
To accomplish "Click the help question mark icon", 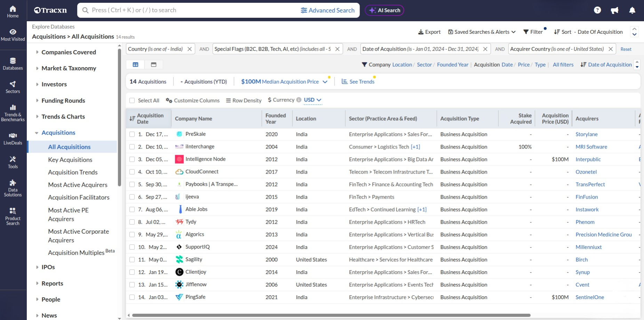I will [x=598, y=10].
